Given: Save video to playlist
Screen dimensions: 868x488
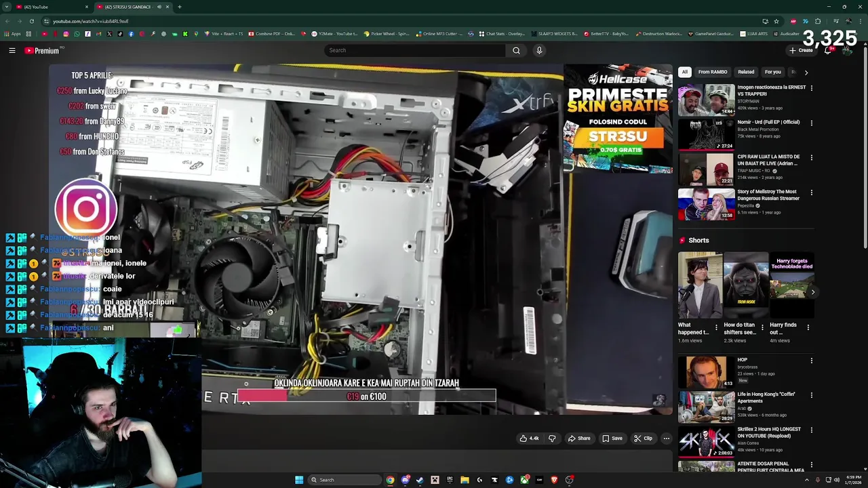Looking at the screenshot, I should point(612,439).
